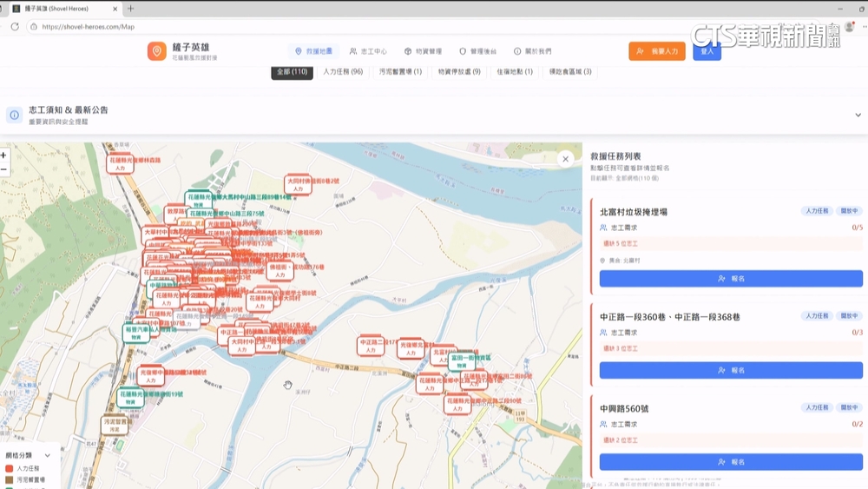Click the 開放中 tag on 中興路560號
Viewport: 868px width, 489px height.
coord(849,407)
